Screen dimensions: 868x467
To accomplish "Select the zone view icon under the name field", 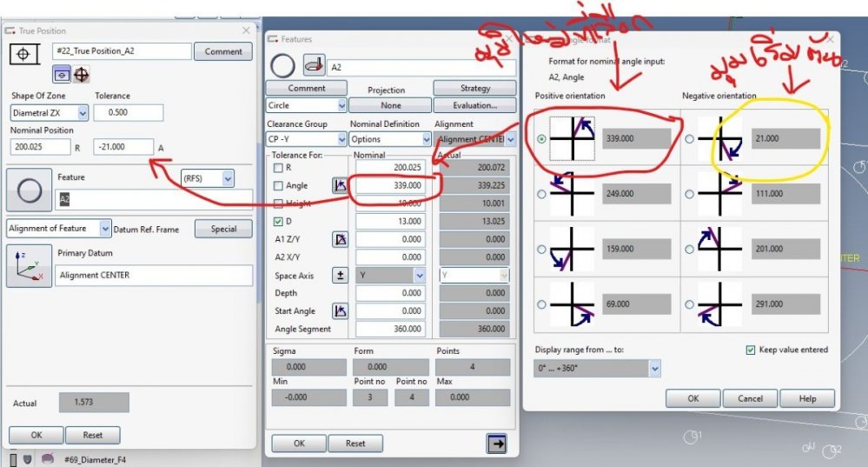I will click(x=62, y=74).
